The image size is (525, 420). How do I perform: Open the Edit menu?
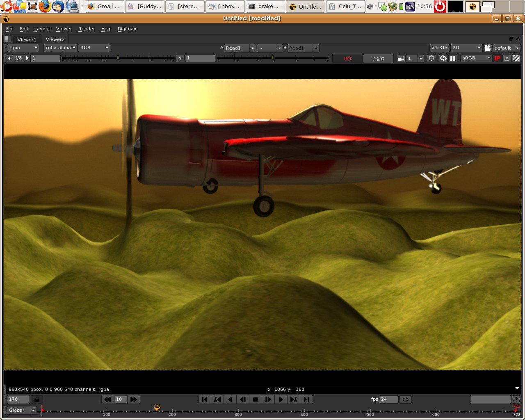(24, 29)
